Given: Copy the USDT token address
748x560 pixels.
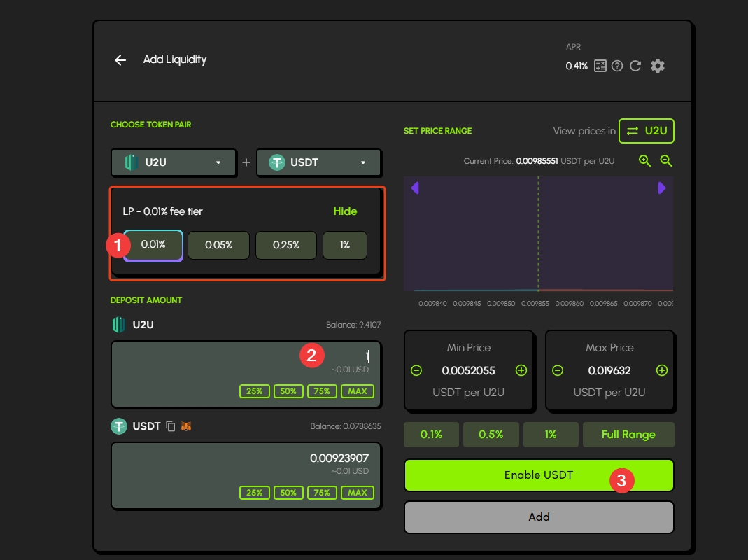Looking at the screenshot, I should pos(171,426).
